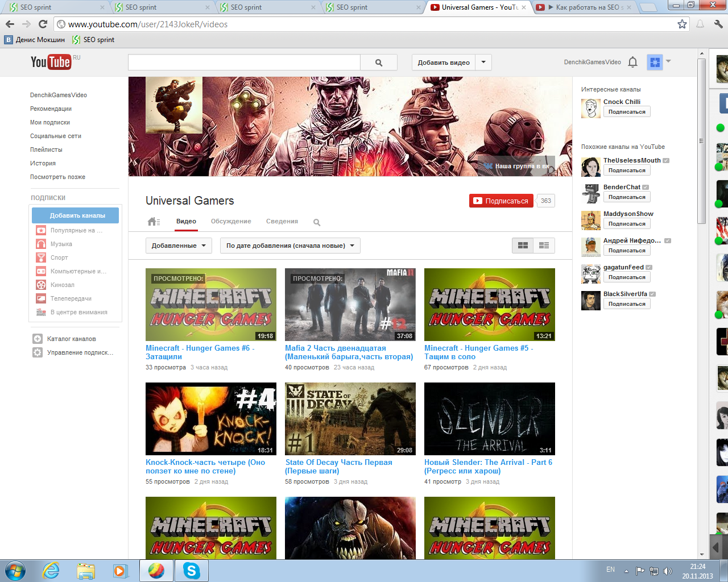Open the Плейлисты sidebar item

click(46, 149)
